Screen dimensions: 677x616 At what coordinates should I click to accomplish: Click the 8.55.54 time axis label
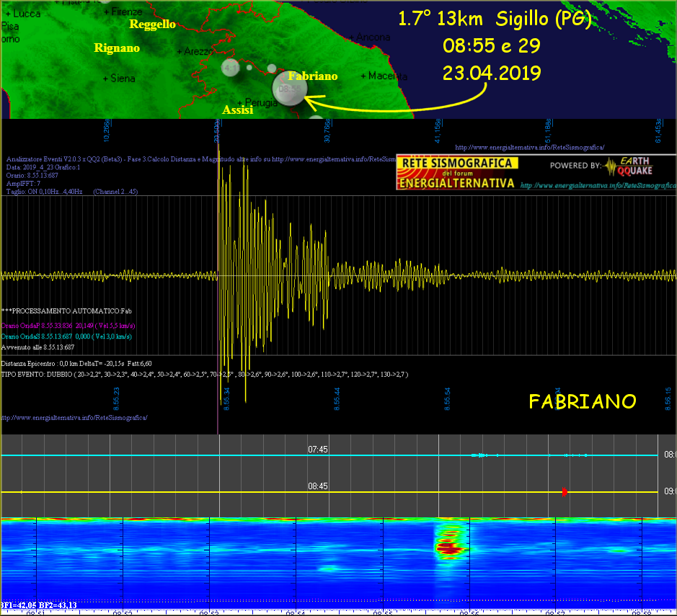tap(447, 398)
